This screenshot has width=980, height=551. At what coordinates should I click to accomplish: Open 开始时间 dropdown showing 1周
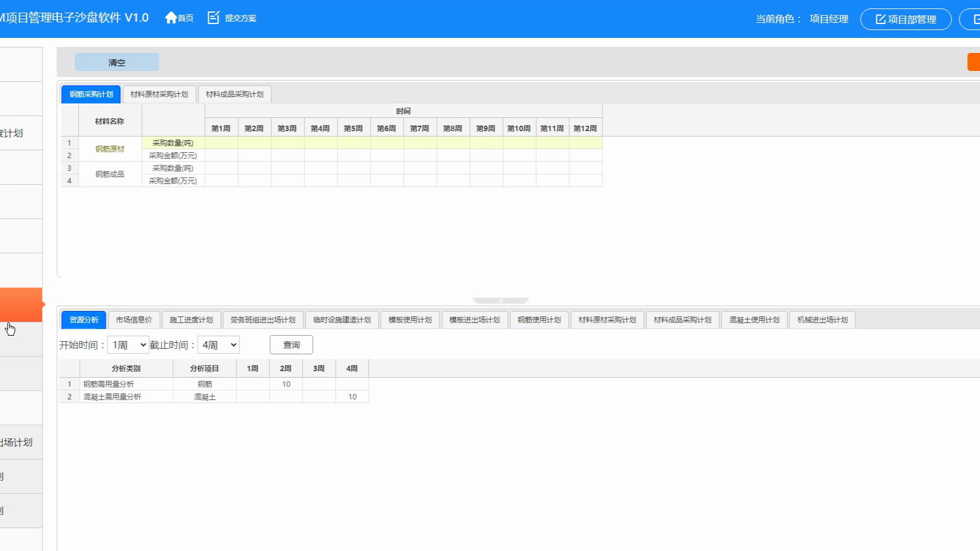pos(128,345)
